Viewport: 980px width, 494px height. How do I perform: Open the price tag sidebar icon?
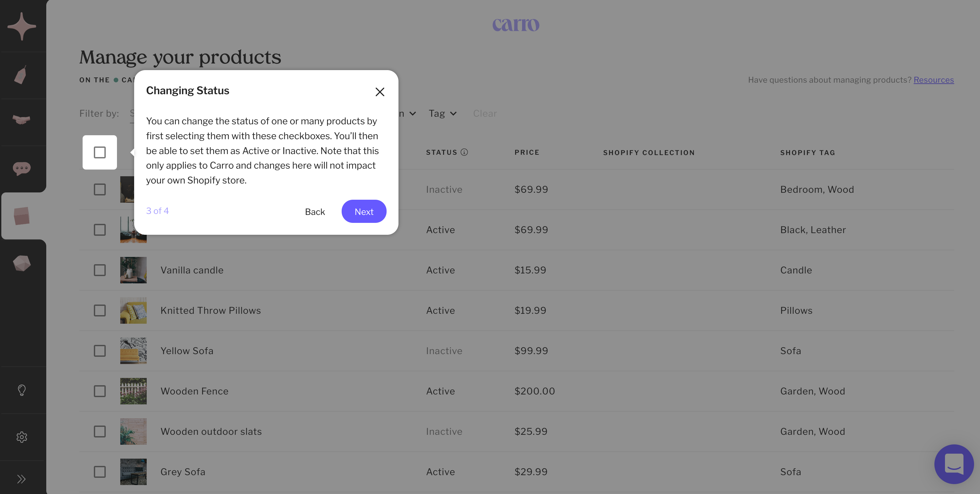tap(21, 75)
